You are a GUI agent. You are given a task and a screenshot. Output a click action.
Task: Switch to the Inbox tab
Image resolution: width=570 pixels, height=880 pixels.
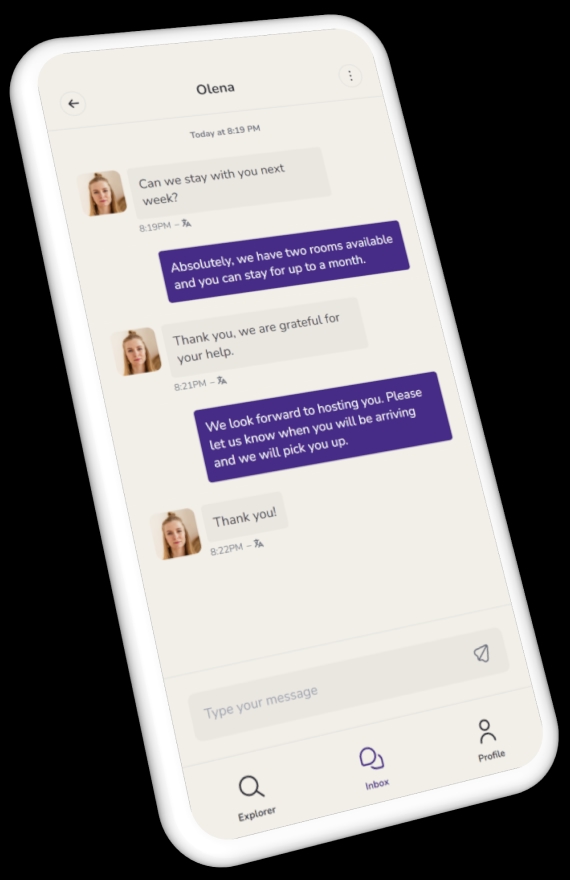point(374,768)
